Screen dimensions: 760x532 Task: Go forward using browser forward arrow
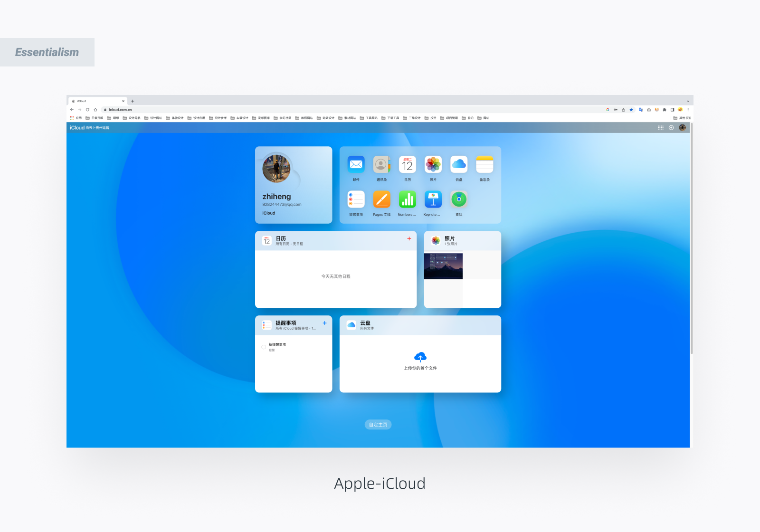click(80, 110)
